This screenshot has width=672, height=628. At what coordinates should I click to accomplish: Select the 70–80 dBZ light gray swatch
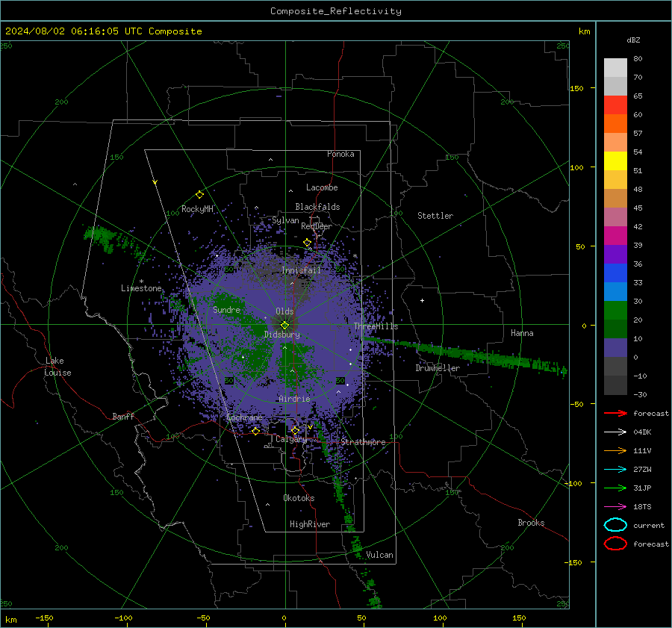(x=615, y=67)
